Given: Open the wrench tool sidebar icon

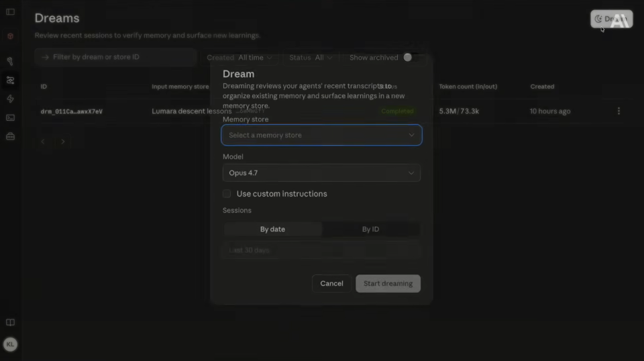Looking at the screenshot, I should [10, 61].
